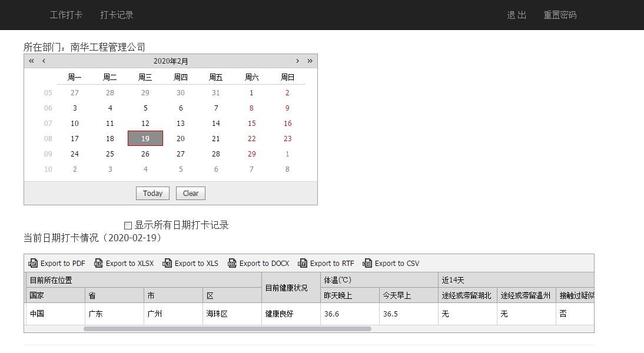Select February 20 in the calendar

pyautogui.click(x=181, y=139)
